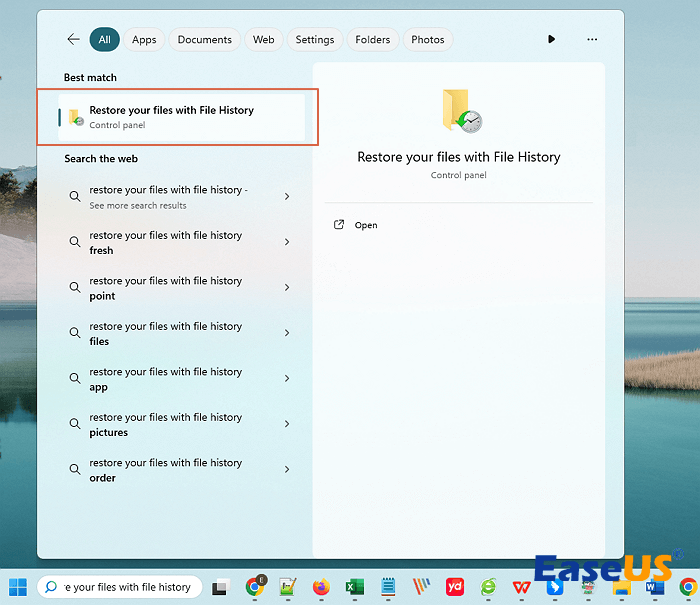Image resolution: width=700 pixels, height=605 pixels.
Task: Click Open in the preview pane
Action: [x=366, y=225]
